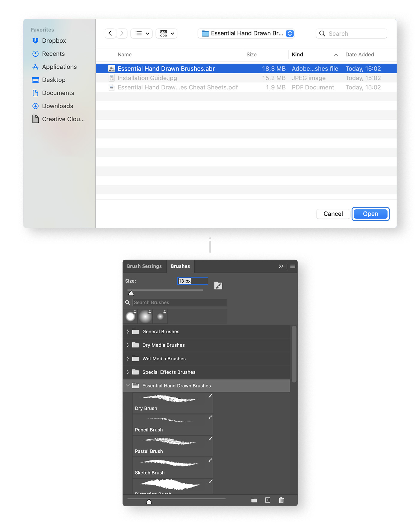Toggle the Brush Settings panel icon
The image size is (420, 525).
point(218,286)
